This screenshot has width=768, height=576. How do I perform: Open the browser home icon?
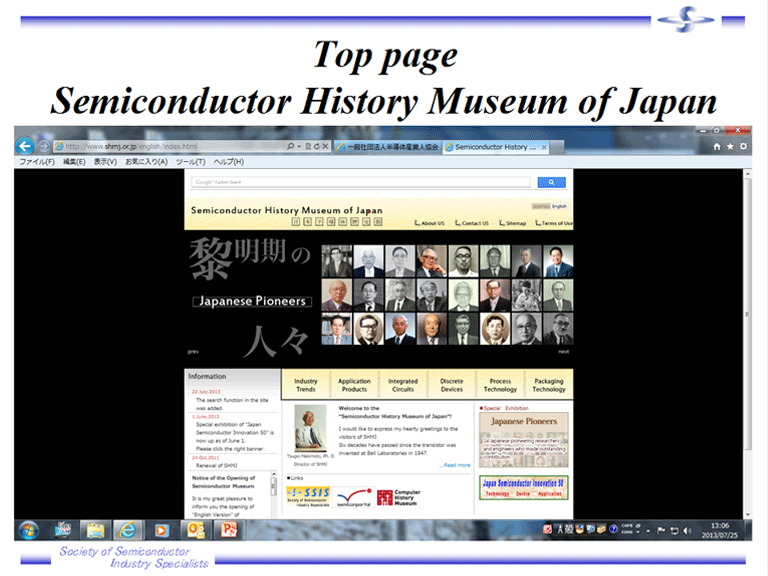click(x=717, y=146)
